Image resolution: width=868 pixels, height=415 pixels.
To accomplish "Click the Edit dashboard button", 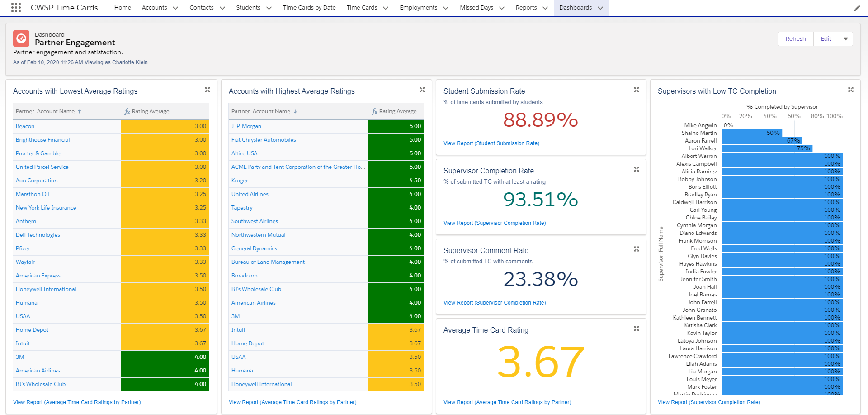I will click(826, 39).
